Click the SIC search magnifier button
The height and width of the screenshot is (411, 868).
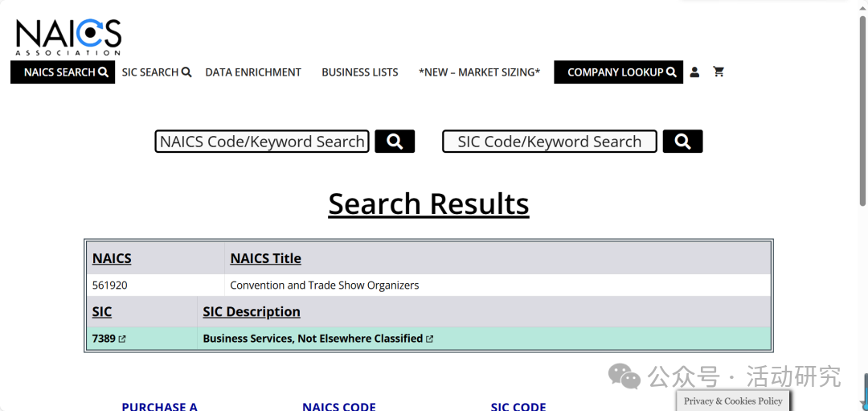[682, 142]
